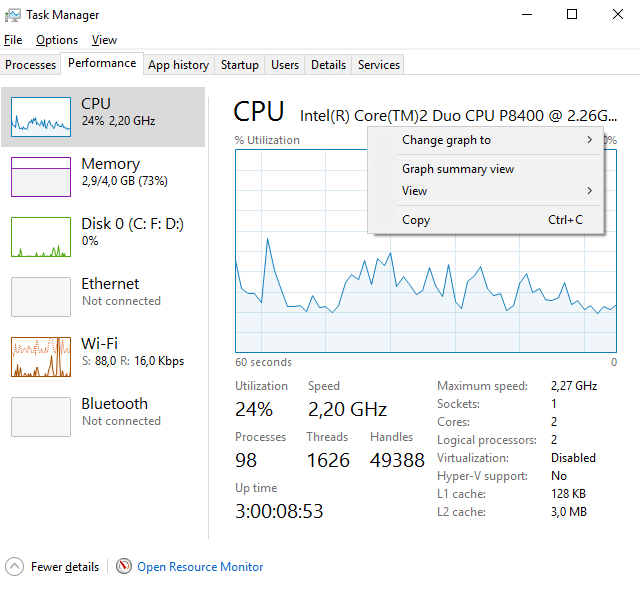
Task: Open Resource Monitor link
Action: tap(200, 567)
